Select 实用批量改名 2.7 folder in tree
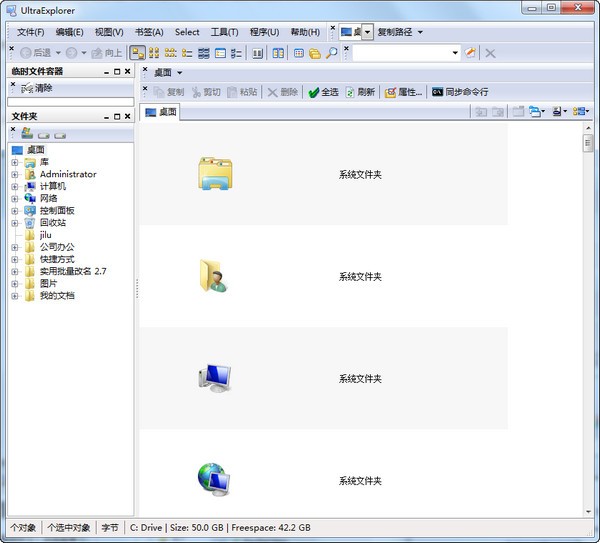The image size is (600, 543). (73, 271)
